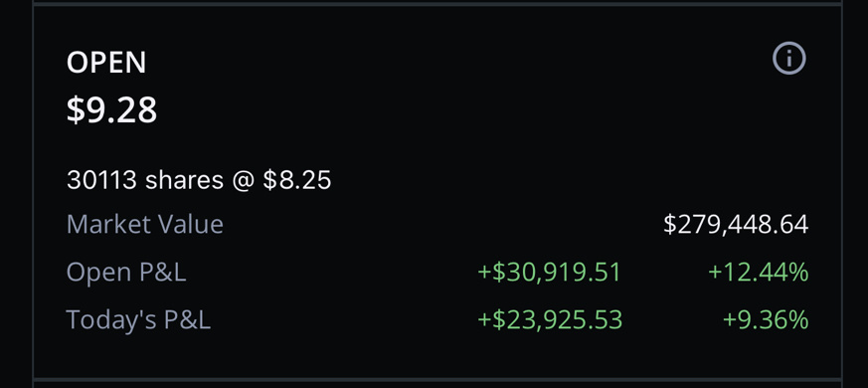Click the +$30,919.51 open profit amount

(549, 273)
